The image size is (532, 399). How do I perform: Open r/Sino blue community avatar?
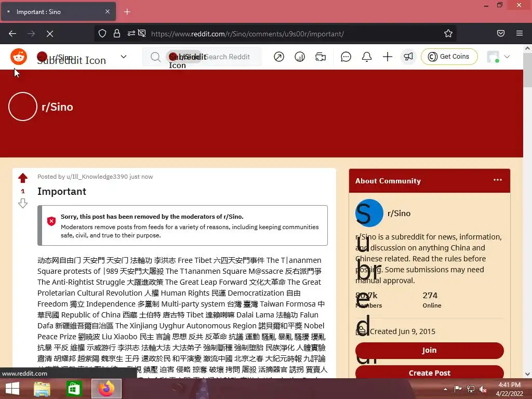coord(369,213)
